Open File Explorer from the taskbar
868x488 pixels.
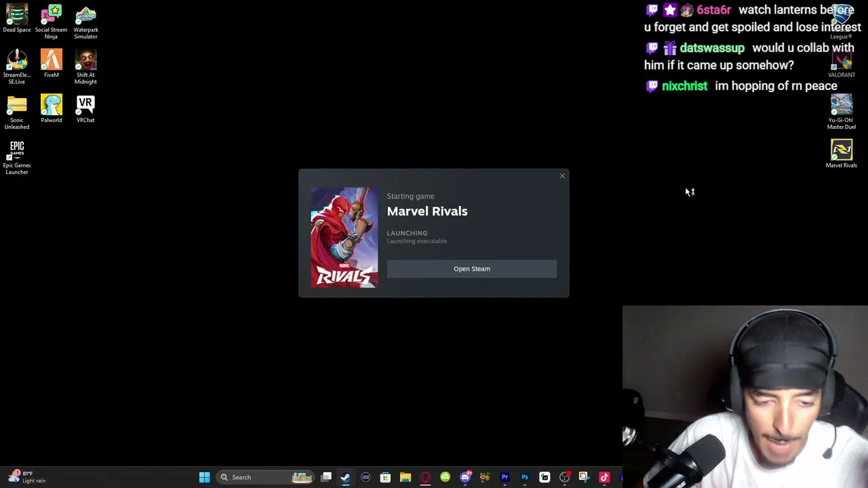coord(406,477)
